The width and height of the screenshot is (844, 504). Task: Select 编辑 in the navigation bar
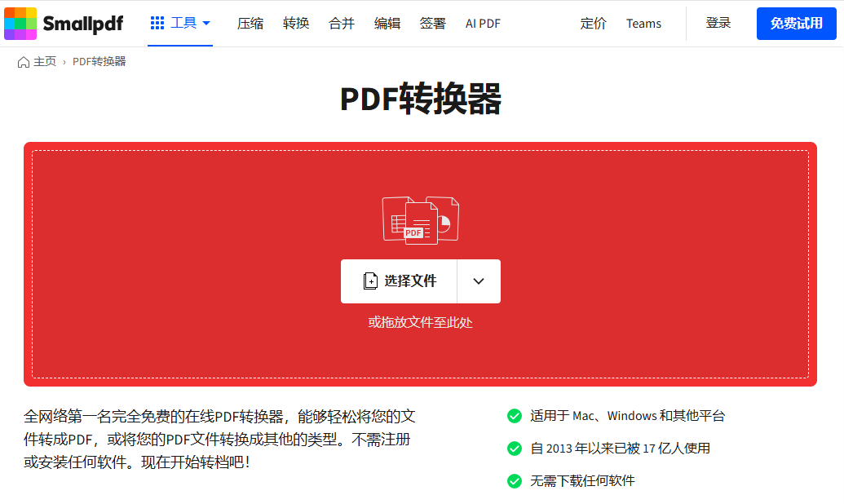coord(387,24)
